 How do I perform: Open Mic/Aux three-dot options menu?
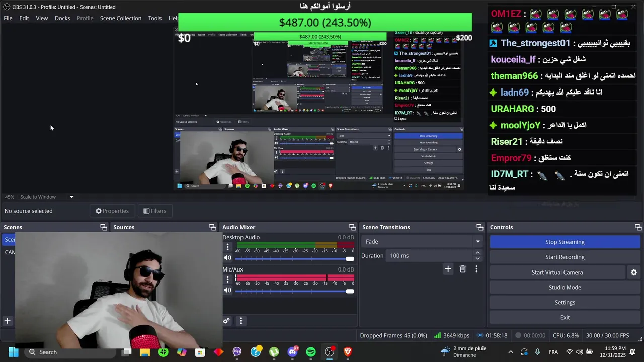point(227,279)
